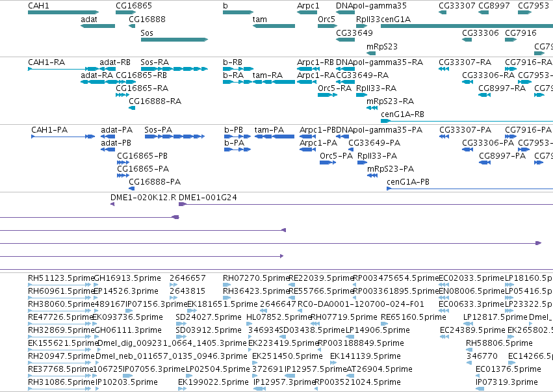553x392 pixels.
Task: Click the 2646657 EST label
Action: (188, 278)
